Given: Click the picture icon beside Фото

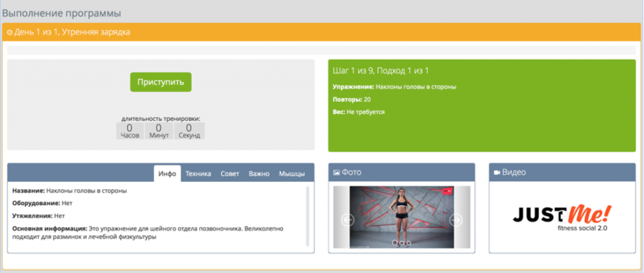Looking at the screenshot, I should coord(336,172).
